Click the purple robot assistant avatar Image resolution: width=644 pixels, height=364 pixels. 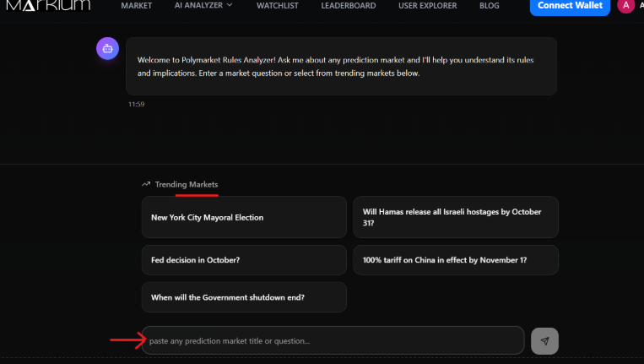coord(107,48)
